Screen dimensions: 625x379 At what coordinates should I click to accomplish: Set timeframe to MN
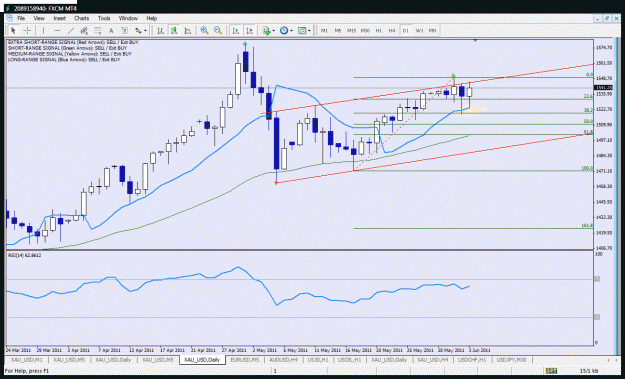[432, 31]
